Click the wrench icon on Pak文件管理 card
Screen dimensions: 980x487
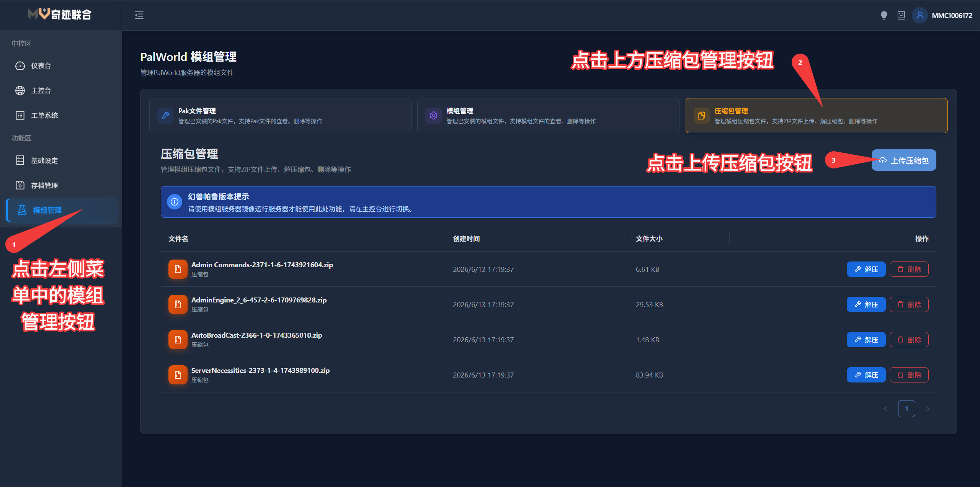tap(165, 116)
